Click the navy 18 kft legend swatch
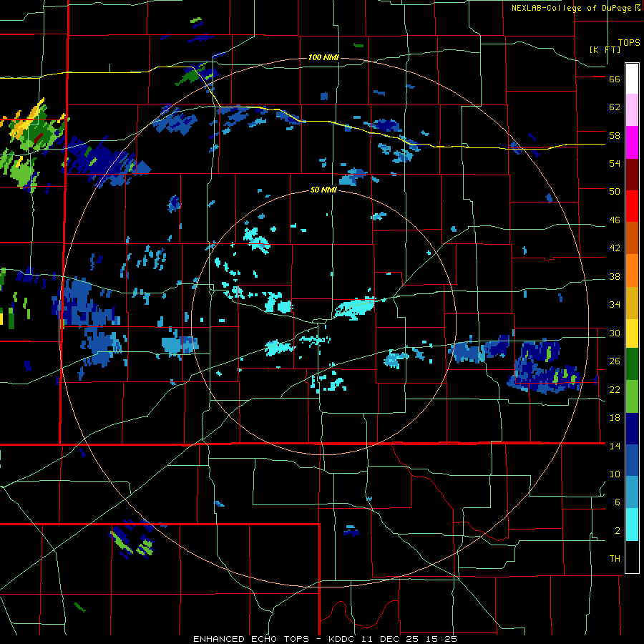The width and height of the screenshot is (644, 644). pos(632,429)
